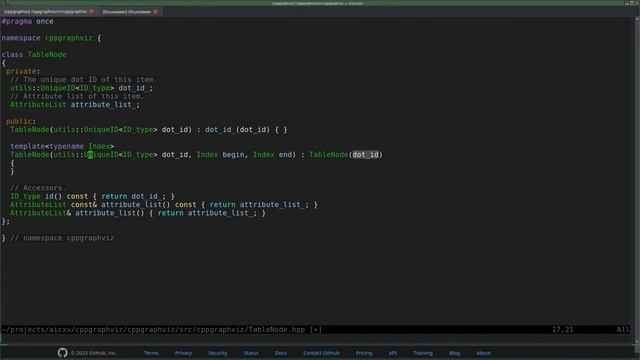Image resolution: width=640 pixels, height=360 pixels.
Task: Click the TableNode.hpp file path in status line
Action: pyautogui.click(x=153, y=329)
